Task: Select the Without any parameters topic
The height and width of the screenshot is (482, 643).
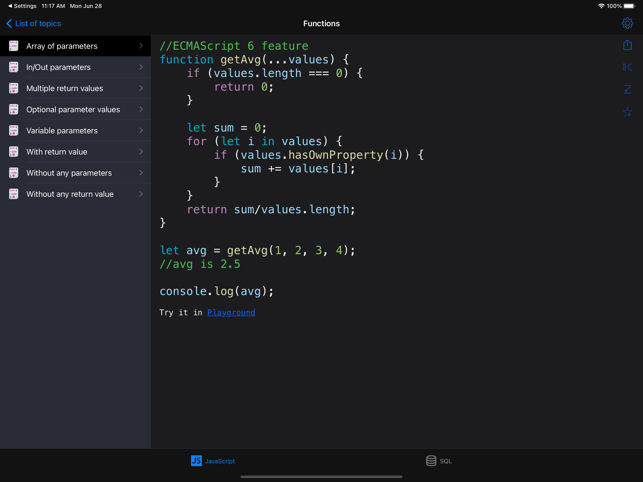Action: click(69, 173)
